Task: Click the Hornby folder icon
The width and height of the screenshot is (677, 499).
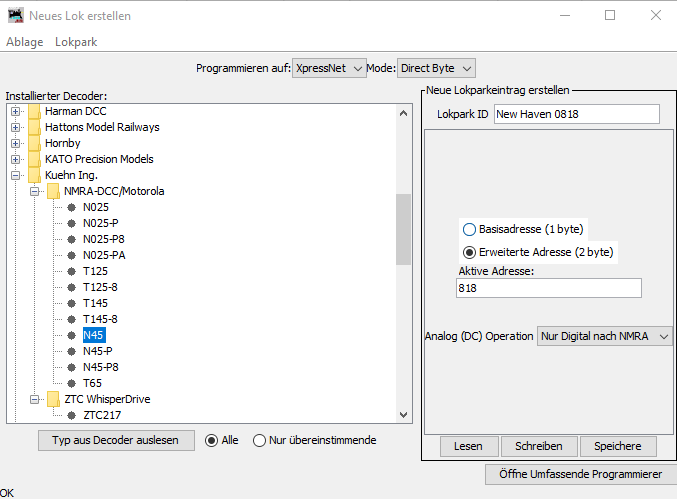Action: (x=35, y=143)
